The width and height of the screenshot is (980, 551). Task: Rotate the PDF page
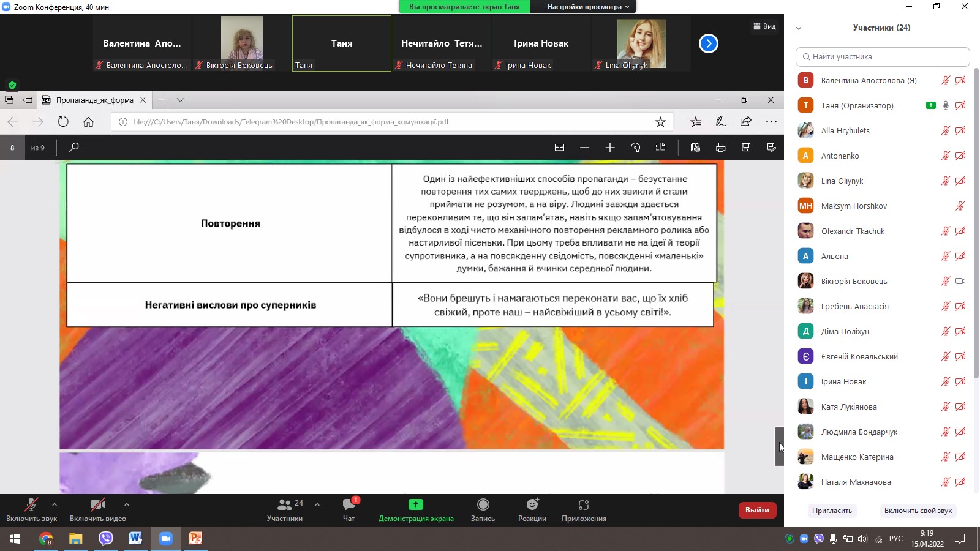pyautogui.click(x=635, y=148)
